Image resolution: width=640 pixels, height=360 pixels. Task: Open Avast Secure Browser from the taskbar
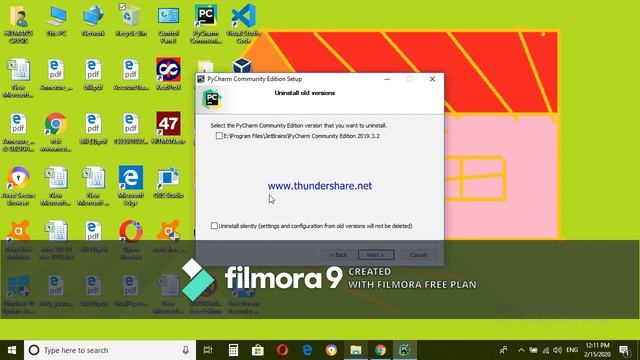pos(331,350)
